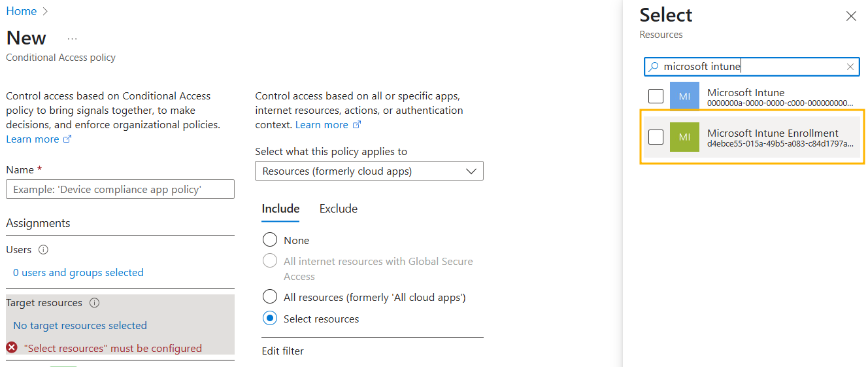
Task: Click the policy Name input field
Action: point(120,189)
